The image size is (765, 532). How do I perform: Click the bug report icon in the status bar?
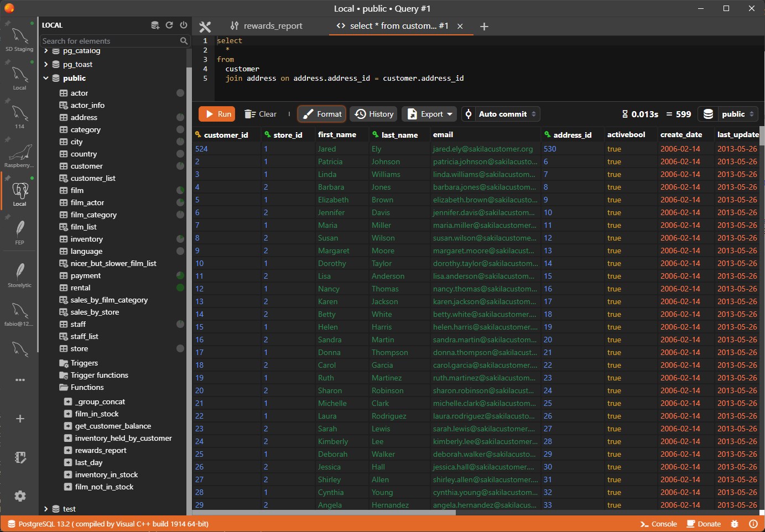(735, 524)
